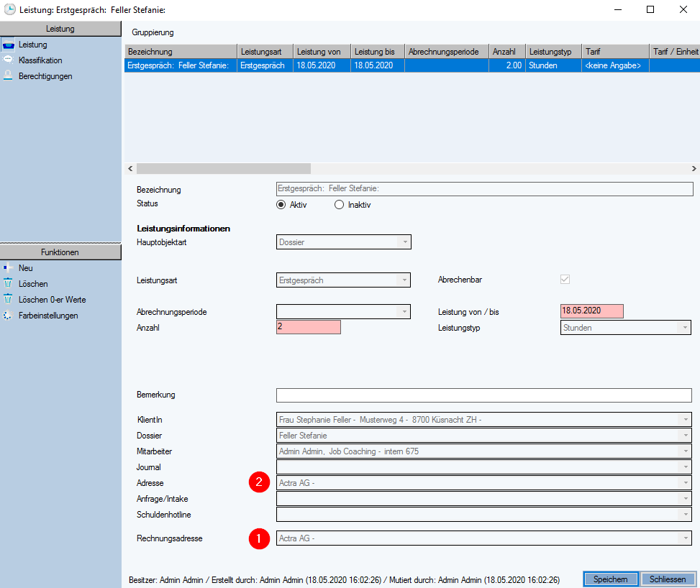Expand the Mitarbeiter dropdown
This screenshot has width=700, height=588.
coord(686,451)
